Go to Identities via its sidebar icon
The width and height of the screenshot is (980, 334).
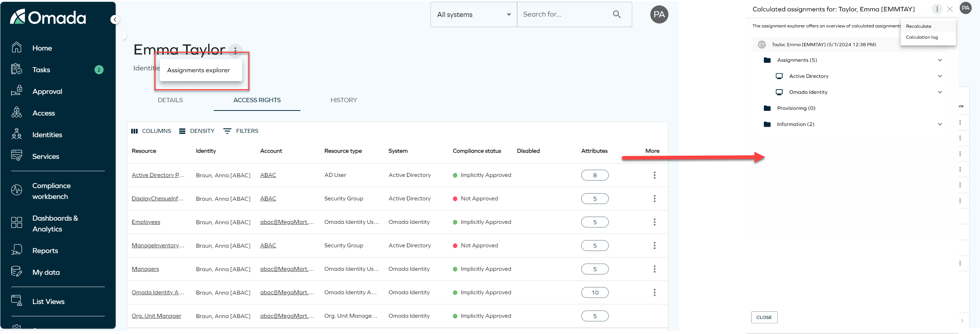pyautogui.click(x=17, y=134)
